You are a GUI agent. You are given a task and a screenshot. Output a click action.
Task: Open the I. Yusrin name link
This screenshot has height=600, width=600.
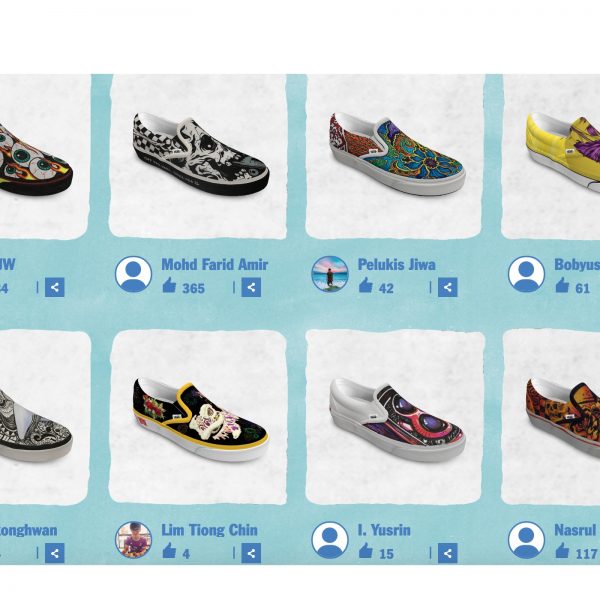point(384,530)
